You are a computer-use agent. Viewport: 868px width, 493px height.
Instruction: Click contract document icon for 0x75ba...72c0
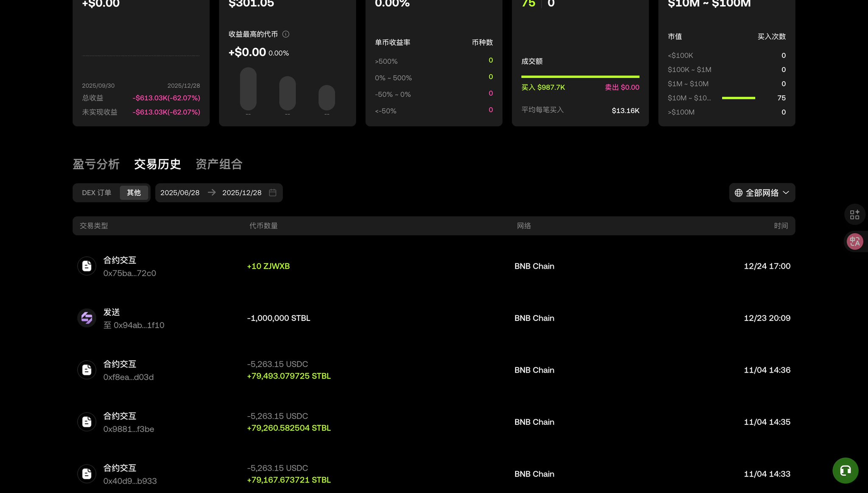click(87, 266)
